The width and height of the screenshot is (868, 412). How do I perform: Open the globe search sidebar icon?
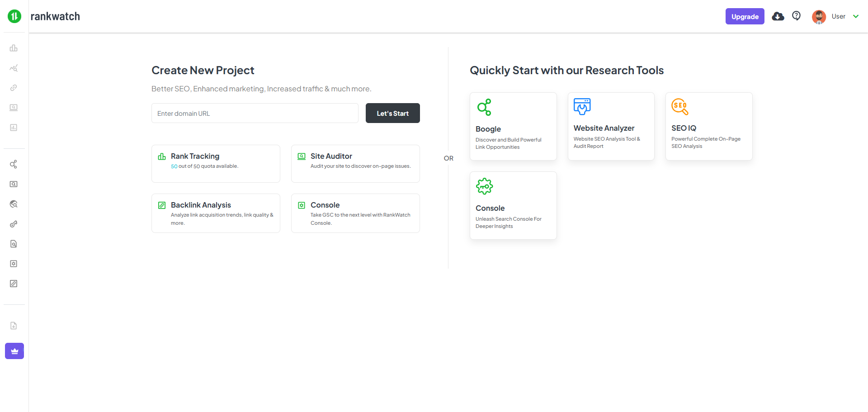tap(14, 204)
